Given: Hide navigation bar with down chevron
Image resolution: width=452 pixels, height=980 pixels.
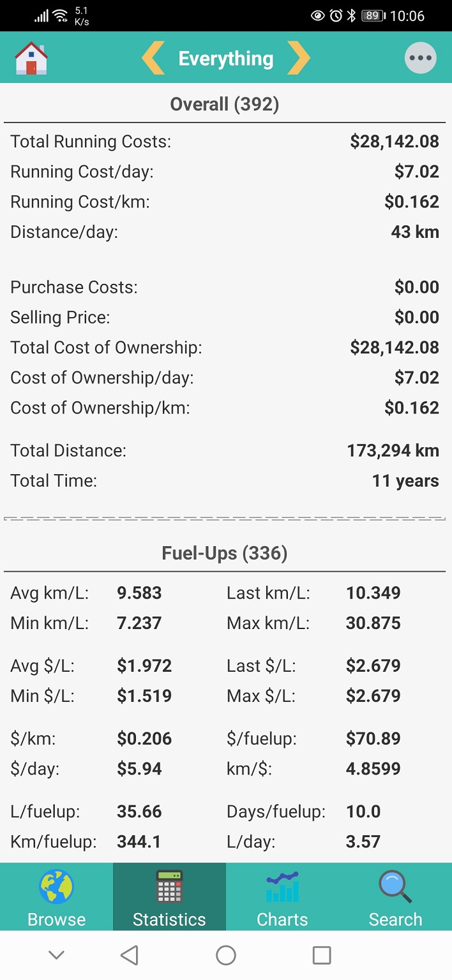Looking at the screenshot, I should click(57, 955).
